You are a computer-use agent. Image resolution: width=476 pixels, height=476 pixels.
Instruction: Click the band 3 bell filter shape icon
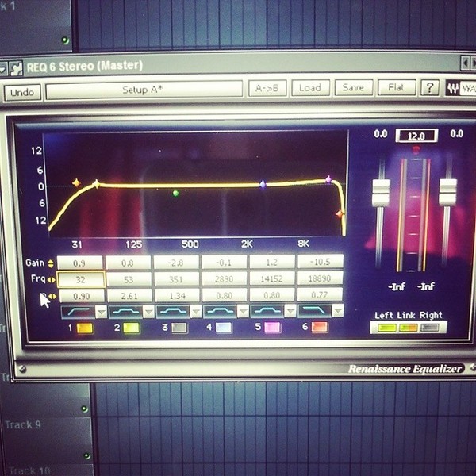[x=173, y=312]
